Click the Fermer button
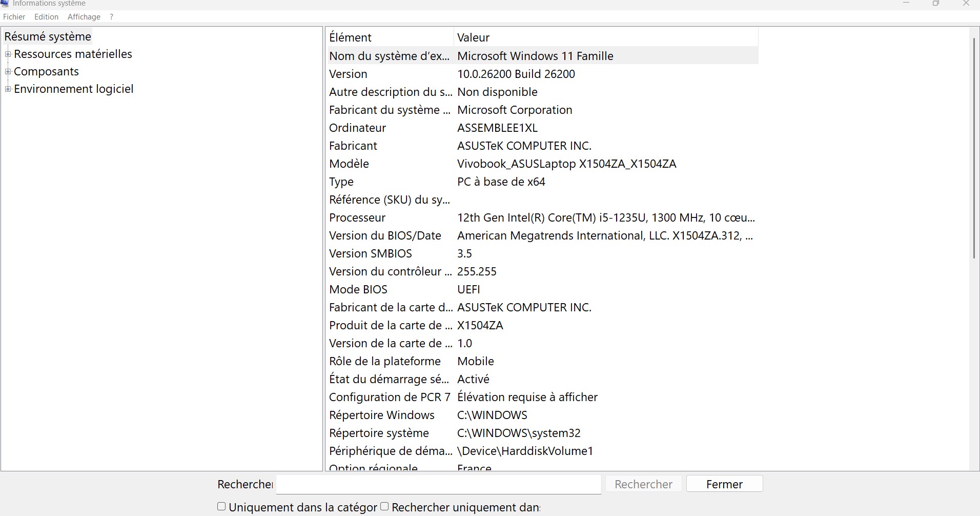The width and height of the screenshot is (980, 516). click(724, 484)
